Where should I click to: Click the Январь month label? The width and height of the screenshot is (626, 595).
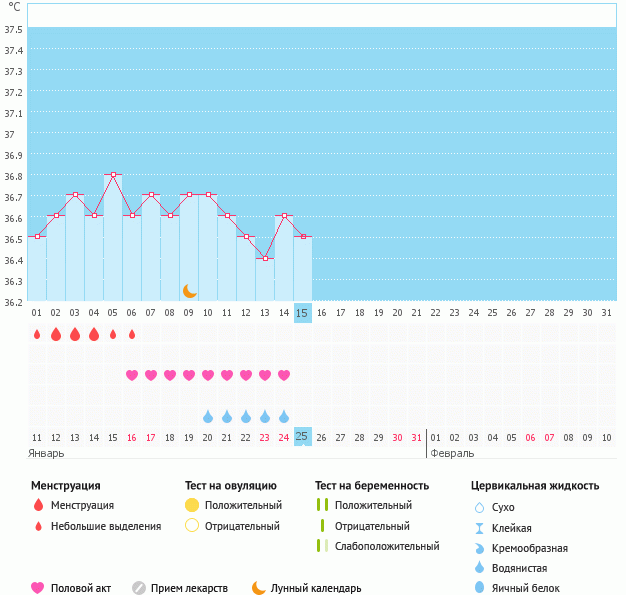point(46,453)
